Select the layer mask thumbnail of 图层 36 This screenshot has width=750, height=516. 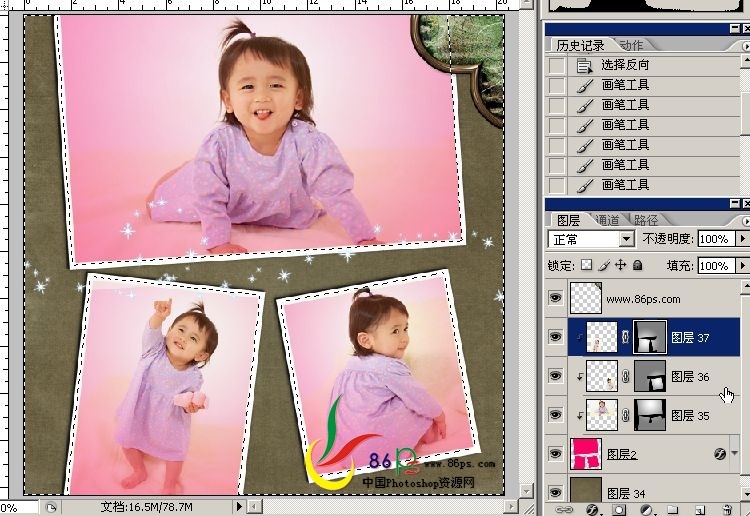(x=650, y=376)
